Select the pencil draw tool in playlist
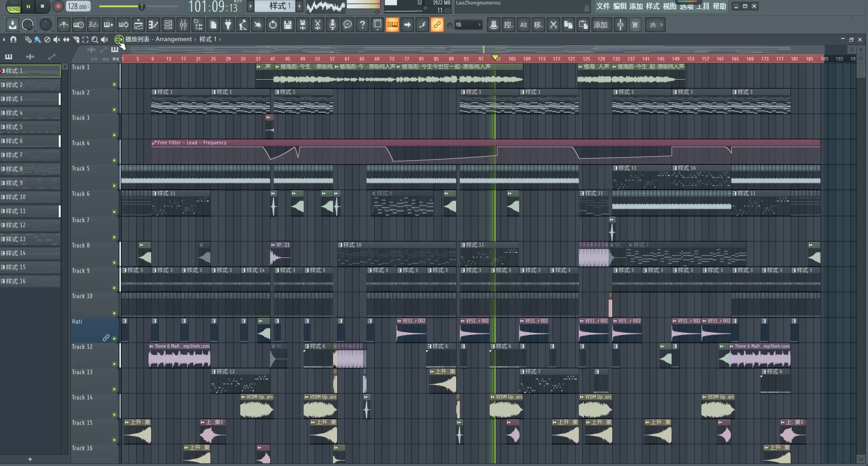 tap(28, 39)
